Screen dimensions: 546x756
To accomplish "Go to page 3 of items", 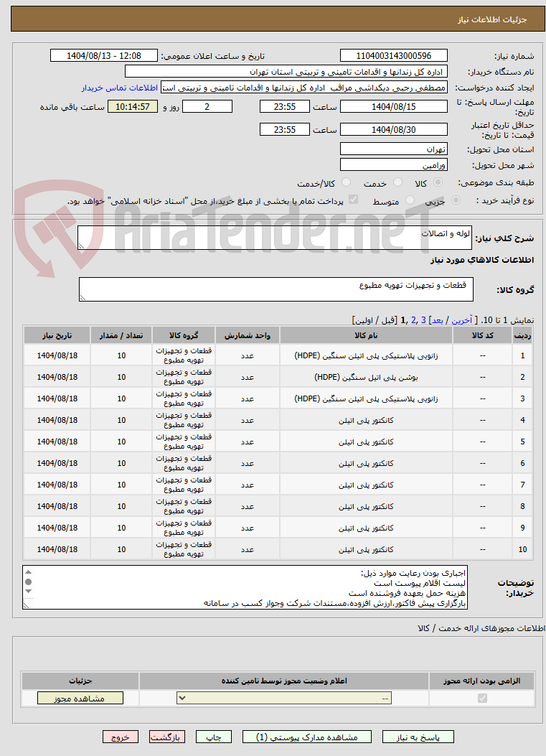I will click(x=423, y=320).
